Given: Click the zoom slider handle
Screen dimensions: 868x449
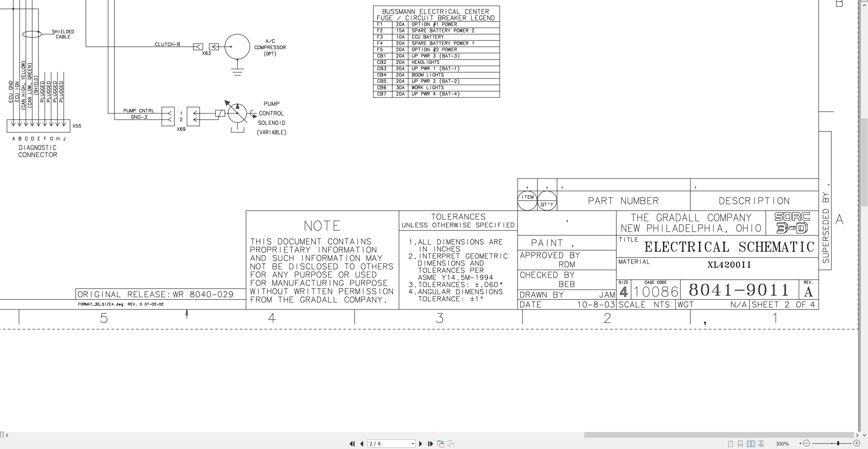Looking at the screenshot, I should (838, 443).
